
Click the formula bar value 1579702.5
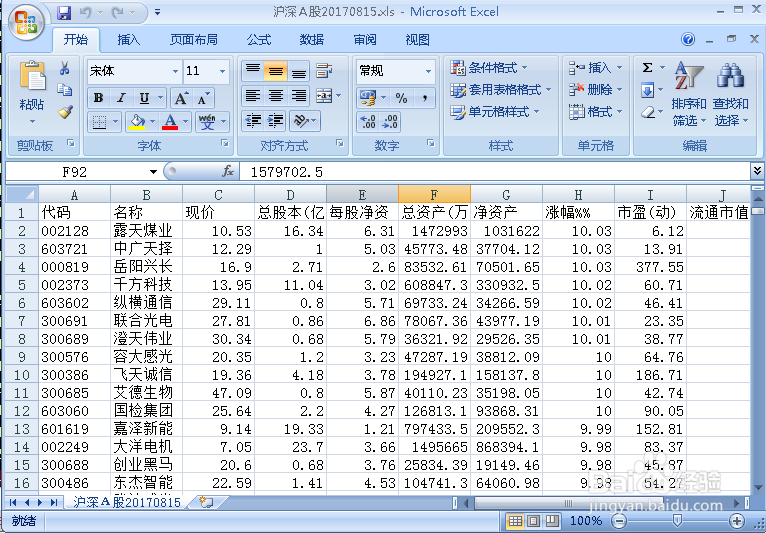point(287,172)
